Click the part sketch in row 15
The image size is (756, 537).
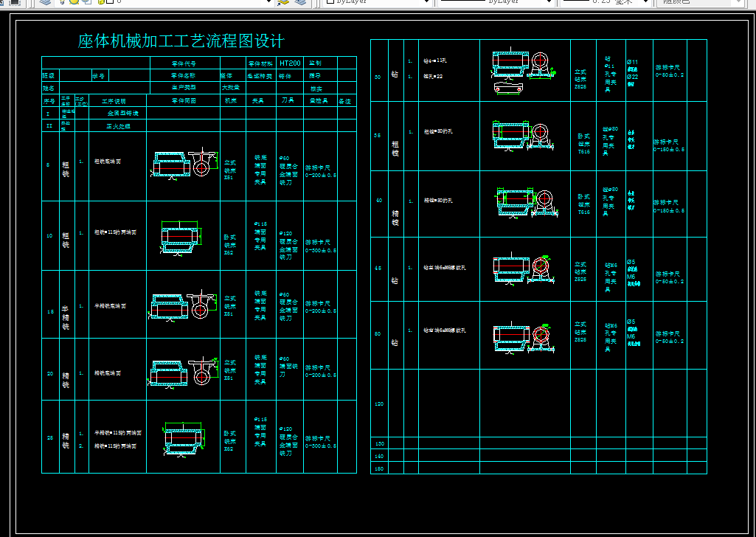(x=182, y=305)
